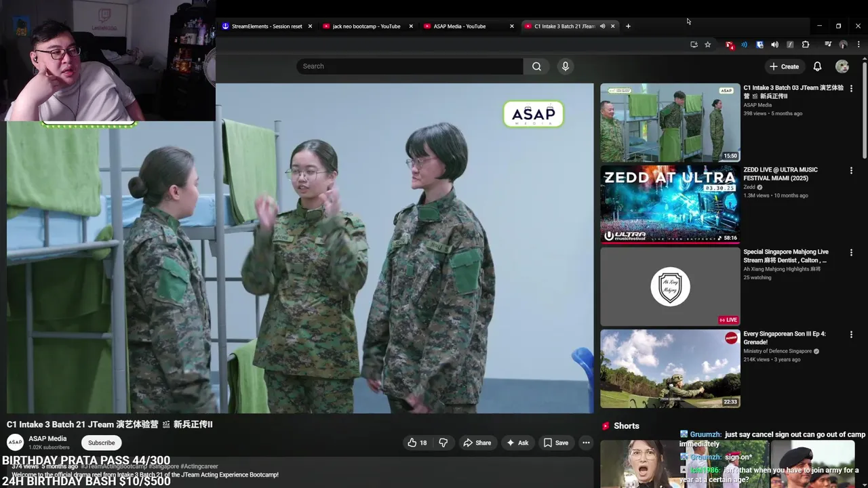The width and height of the screenshot is (868, 488).
Task: Open the blue shield extension icon
Action: [759, 45]
